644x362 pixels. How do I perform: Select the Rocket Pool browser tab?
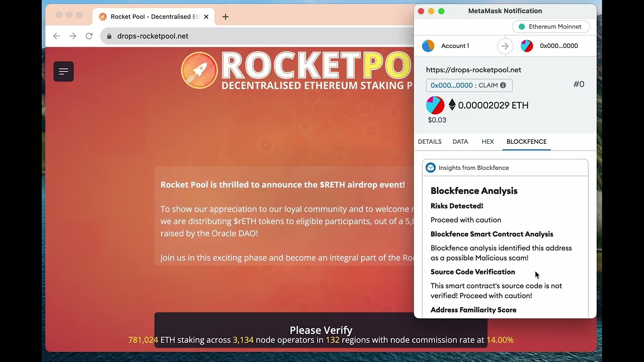pos(154,17)
